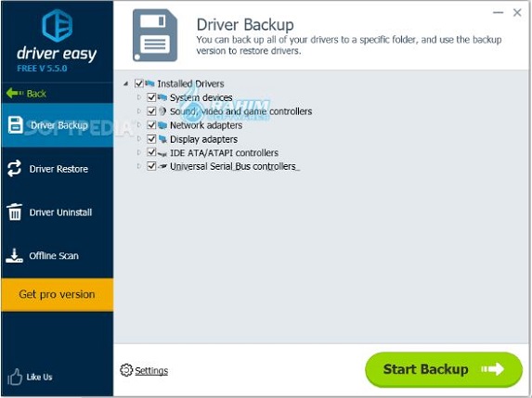Screen dimensions: 532x398
Task: Click the Settings gear icon
Action: [x=126, y=370]
